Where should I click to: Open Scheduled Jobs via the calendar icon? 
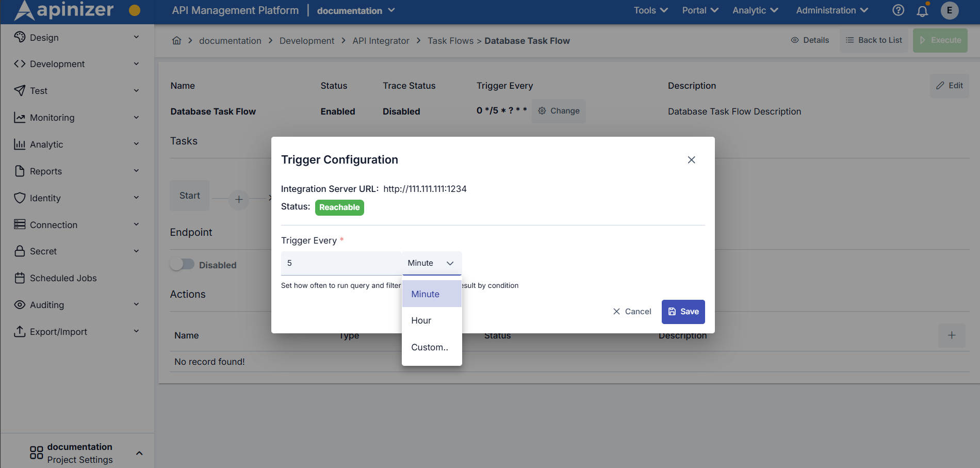tap(20, 278)
